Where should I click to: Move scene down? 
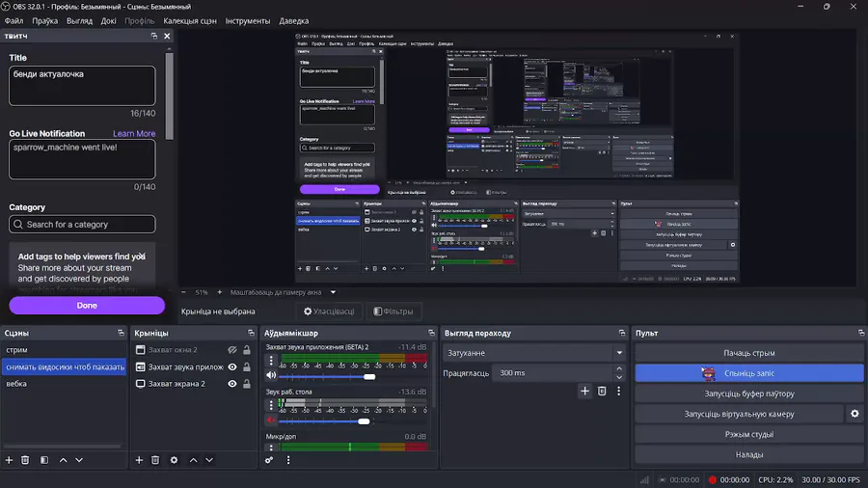coord(79,460)
